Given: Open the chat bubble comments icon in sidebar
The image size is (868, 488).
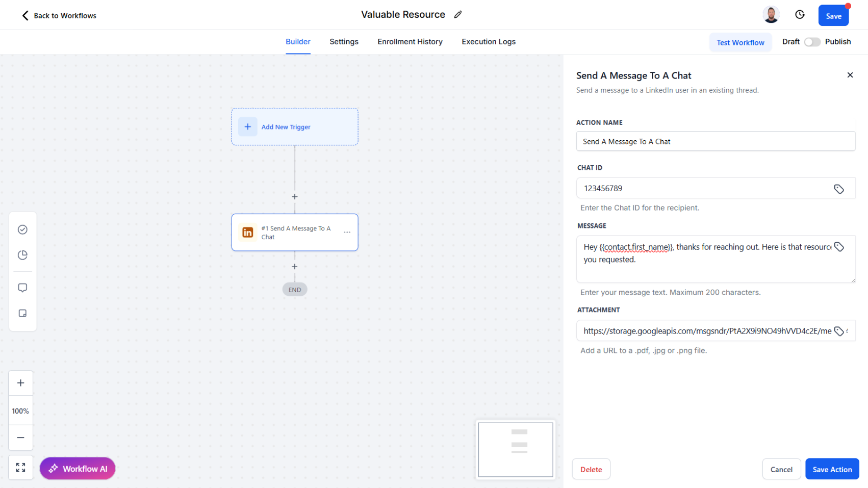Looking at the screenshot, I should (22, 288).
